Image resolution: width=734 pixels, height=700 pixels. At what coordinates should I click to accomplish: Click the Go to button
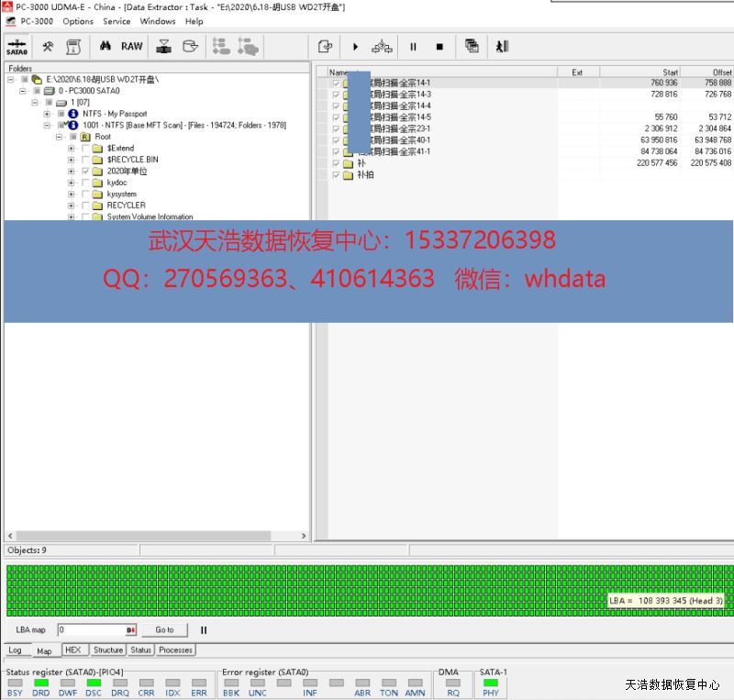(164, 630)
